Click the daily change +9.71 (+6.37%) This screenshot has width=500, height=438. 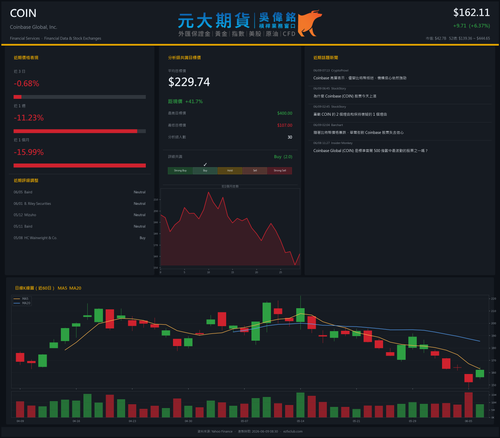pyautogui.click(x=471, y=26)
